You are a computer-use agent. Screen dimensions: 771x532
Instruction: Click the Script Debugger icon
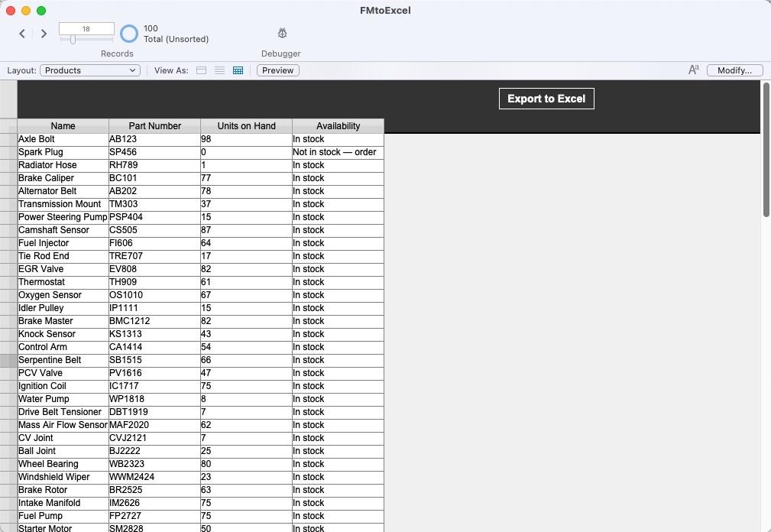(x=281, y=33)
